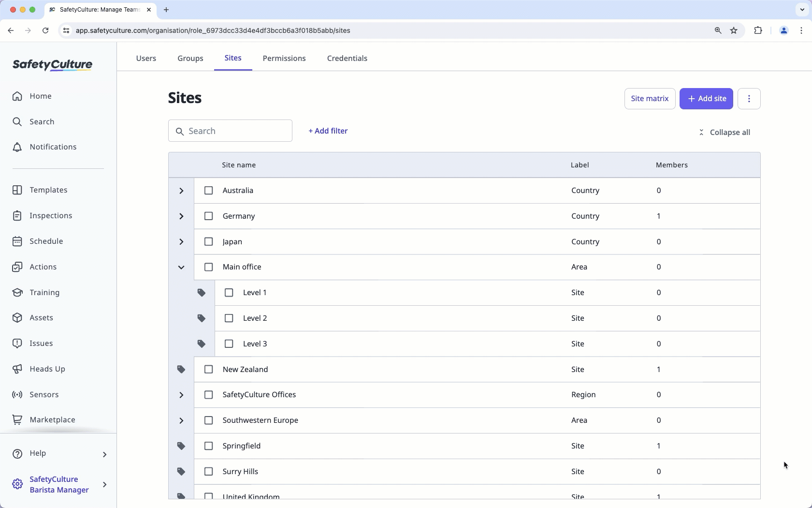Click the tag icon for Level 1
The height and width of the screenshot is (508, 812).
click(x=202, y=293)
